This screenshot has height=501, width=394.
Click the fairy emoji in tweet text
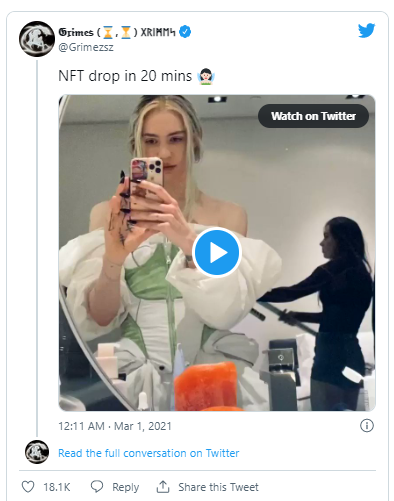coord(206,76)
